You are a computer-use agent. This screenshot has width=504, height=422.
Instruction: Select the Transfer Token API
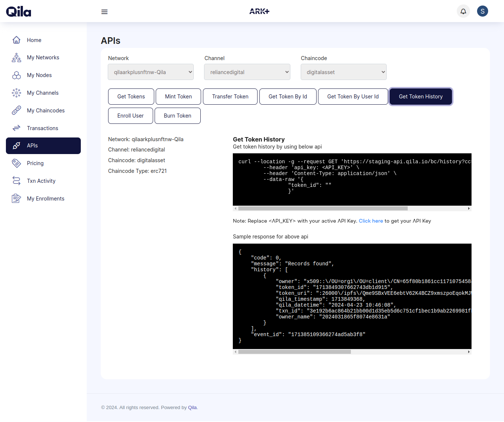coord(230,97)
